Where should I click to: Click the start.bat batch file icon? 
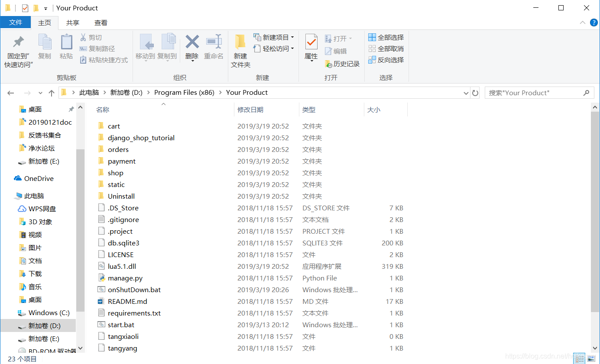(101, 325)
